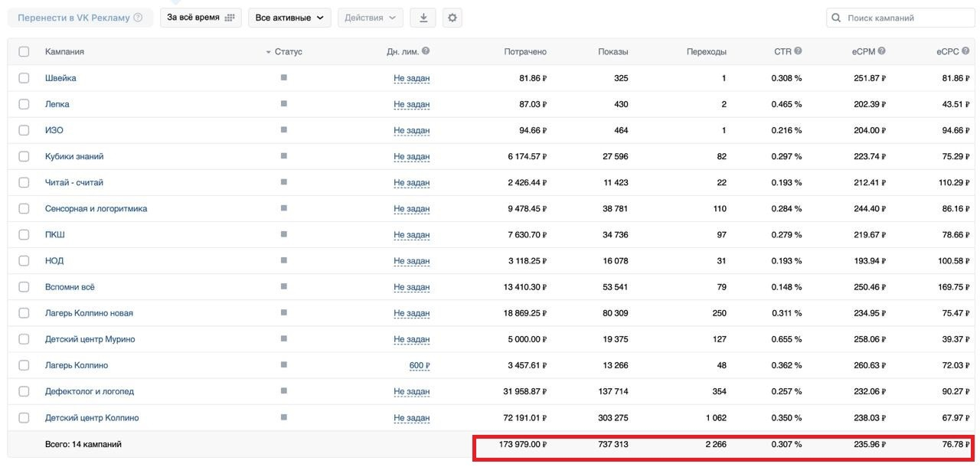Expand the Все активные filter dropdown
The width and height of the screenshot is (980, 467).
289,18
